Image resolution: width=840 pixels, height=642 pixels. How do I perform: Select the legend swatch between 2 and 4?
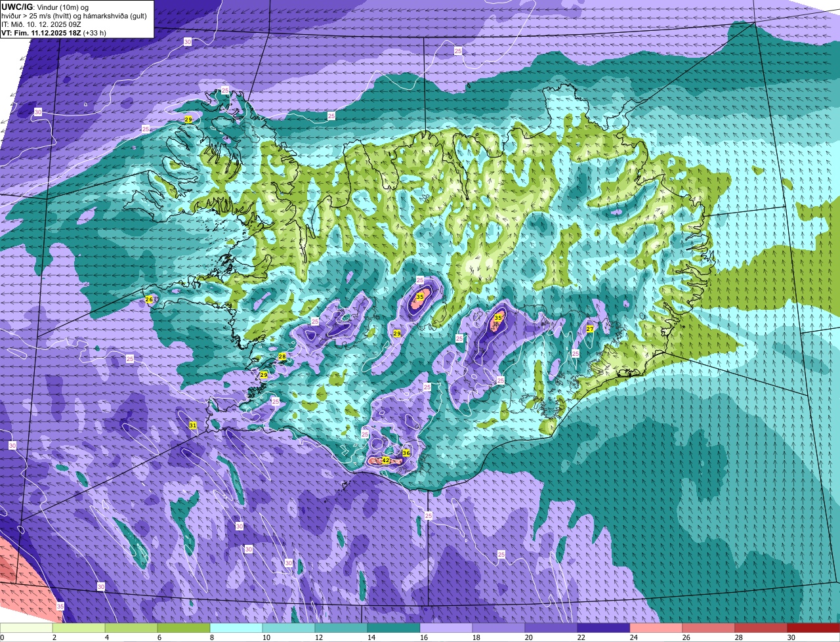[x=79, y=628]
